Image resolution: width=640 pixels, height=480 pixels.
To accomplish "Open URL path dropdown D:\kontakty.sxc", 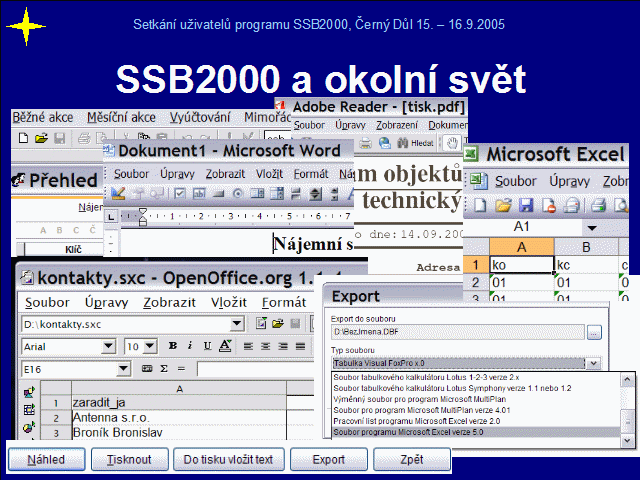I will 237,324.
